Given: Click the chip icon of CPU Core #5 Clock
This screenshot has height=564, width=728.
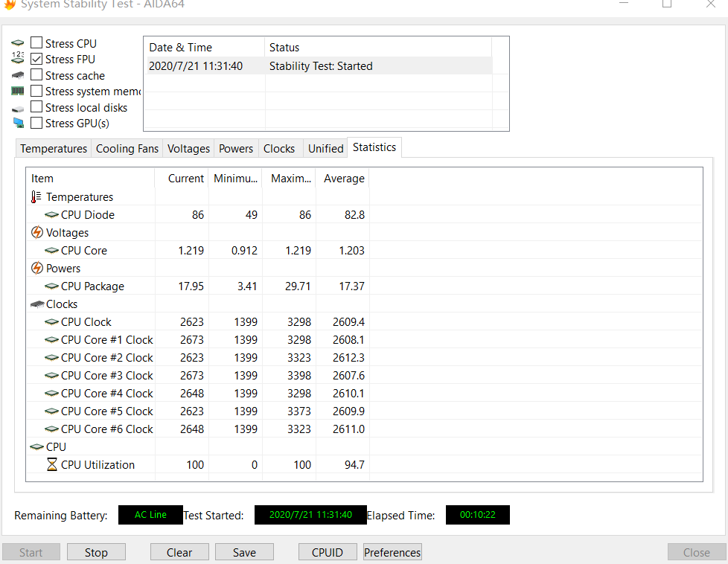Looking at the screenshot, I should [x=51, y=411].
